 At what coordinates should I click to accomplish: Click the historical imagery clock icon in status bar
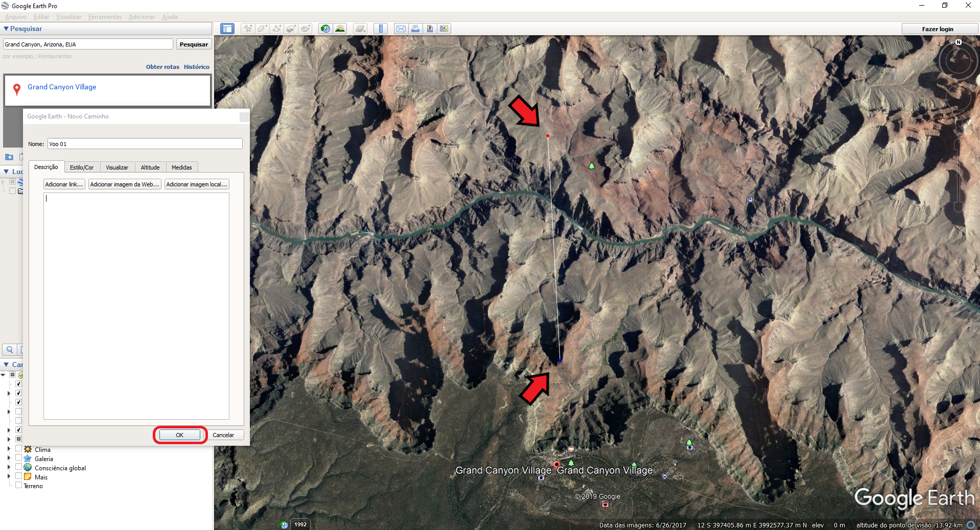285,524
